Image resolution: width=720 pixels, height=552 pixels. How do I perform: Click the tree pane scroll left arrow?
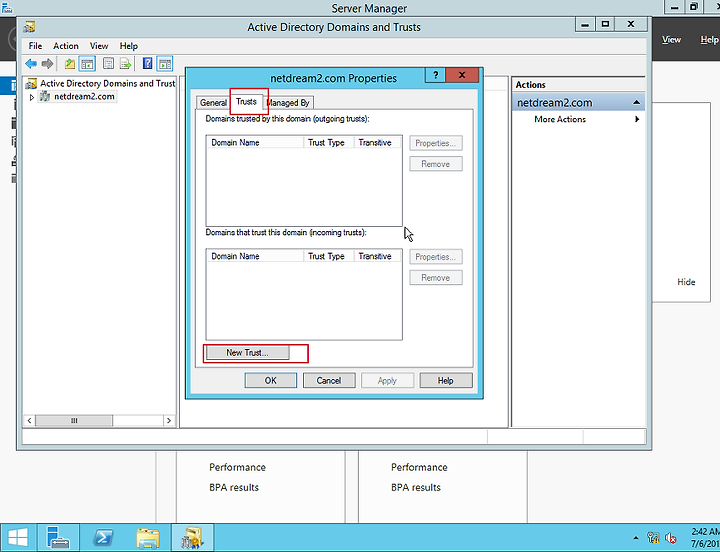29,421
